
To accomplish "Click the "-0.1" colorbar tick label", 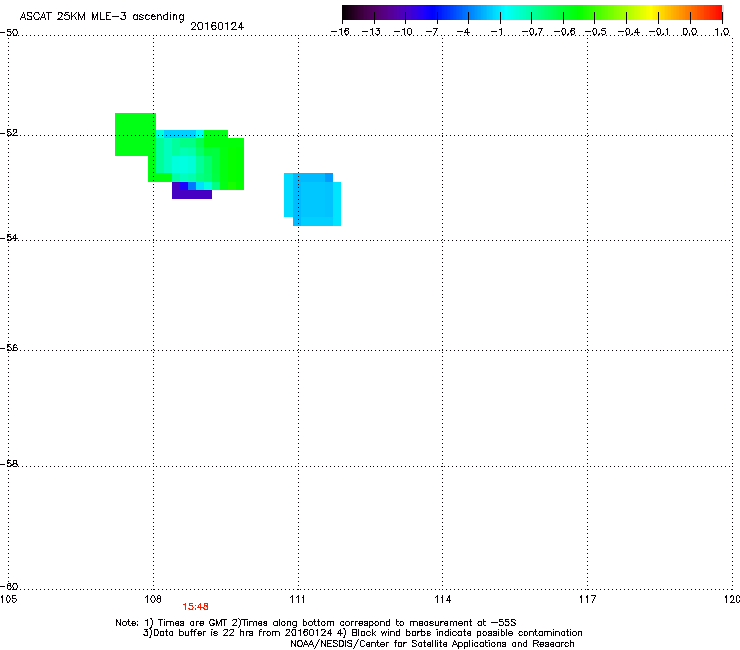I will tap(659, 32).
